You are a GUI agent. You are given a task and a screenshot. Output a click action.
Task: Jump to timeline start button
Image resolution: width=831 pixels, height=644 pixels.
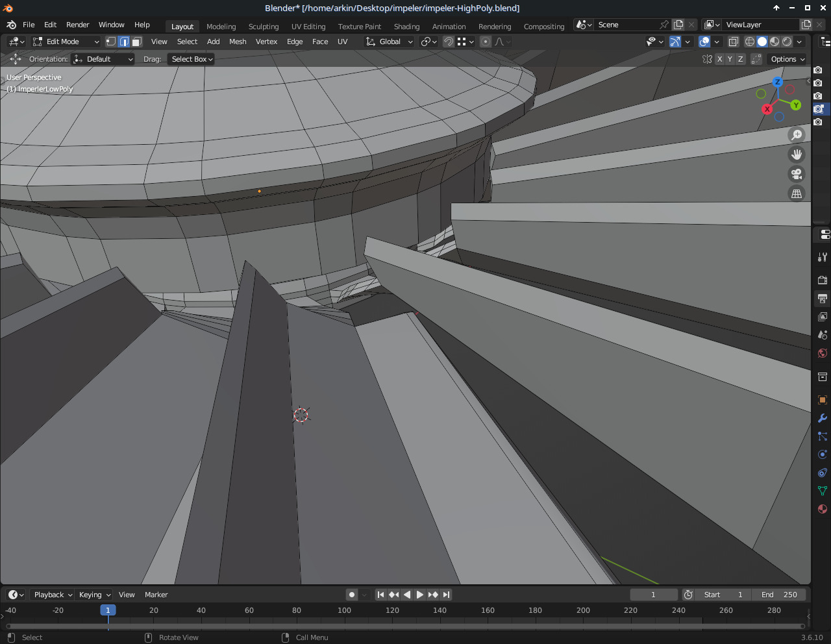coord(381,595)
